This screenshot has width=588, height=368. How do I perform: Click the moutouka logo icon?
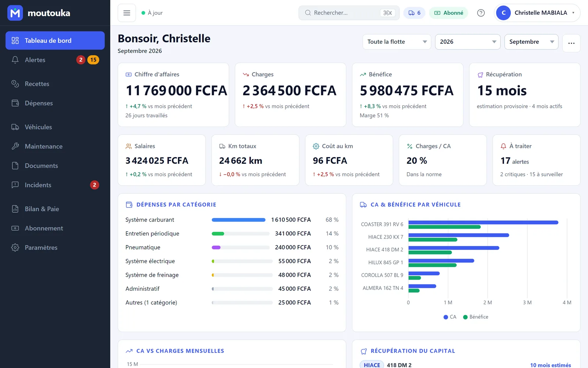[15, 13]
